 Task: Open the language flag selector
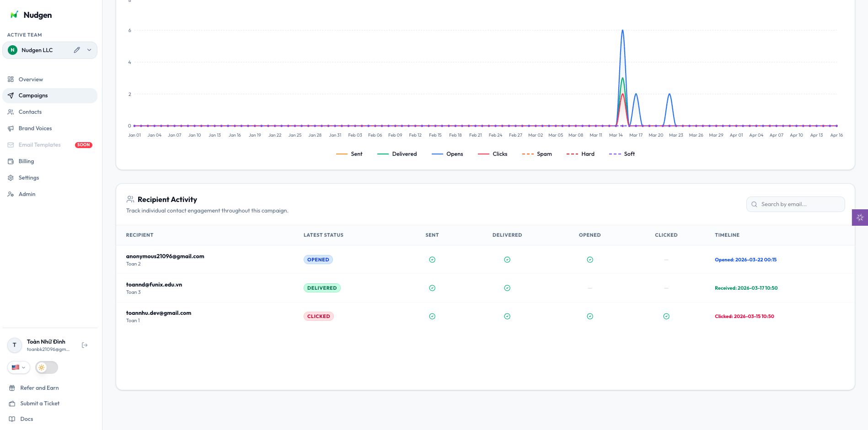tap(18, 367)
